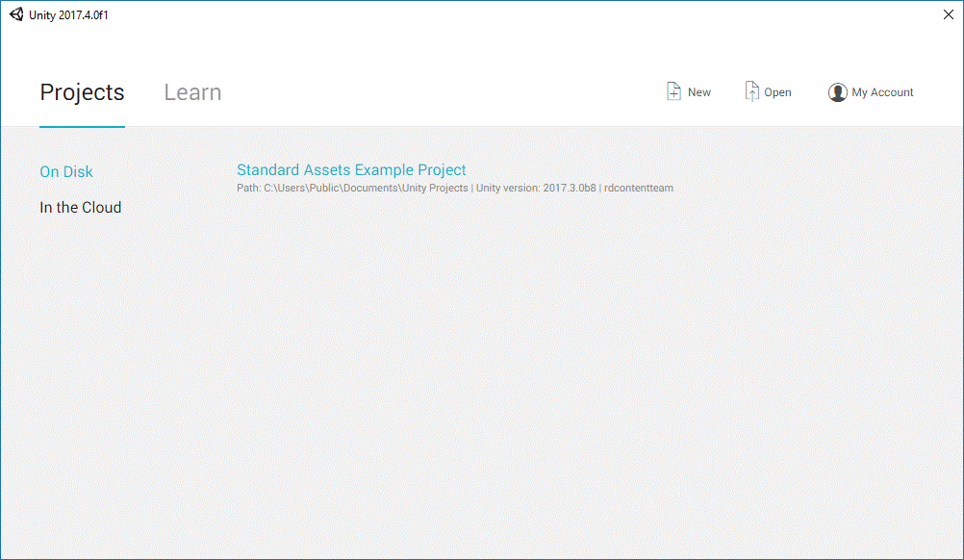Switch to the Projects tab
This screenshot has height=560, width=964.
[82, 92]
